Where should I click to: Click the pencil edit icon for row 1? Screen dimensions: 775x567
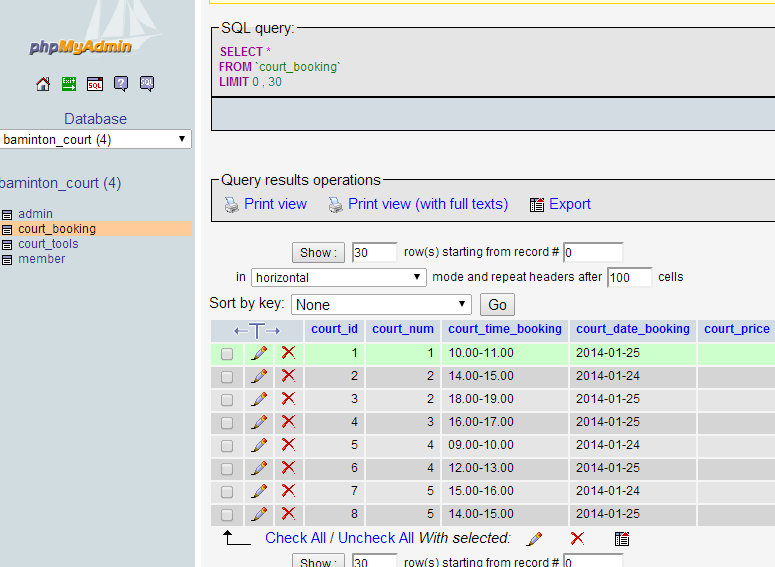[259, 353]
